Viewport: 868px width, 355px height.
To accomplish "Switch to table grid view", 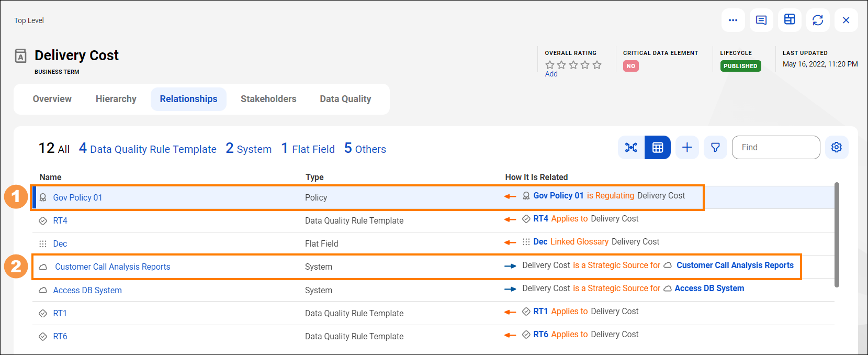I will click(x=658, y=148).
